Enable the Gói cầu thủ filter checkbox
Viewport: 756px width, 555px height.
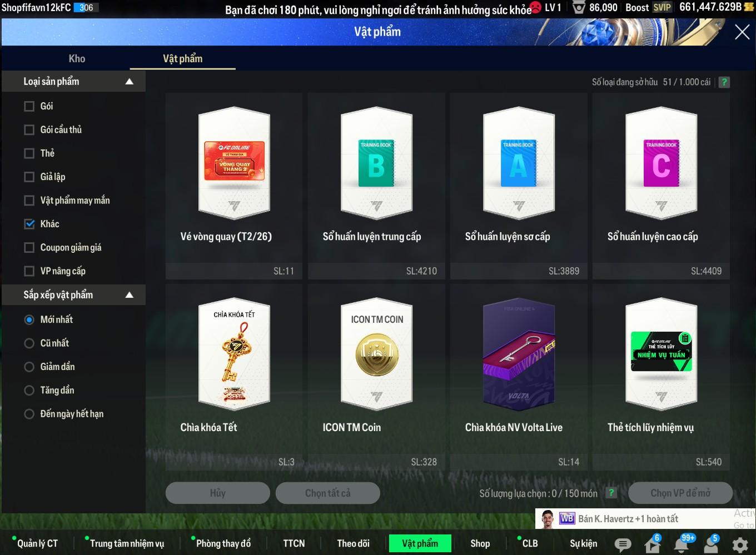click(x=29, y=129)
